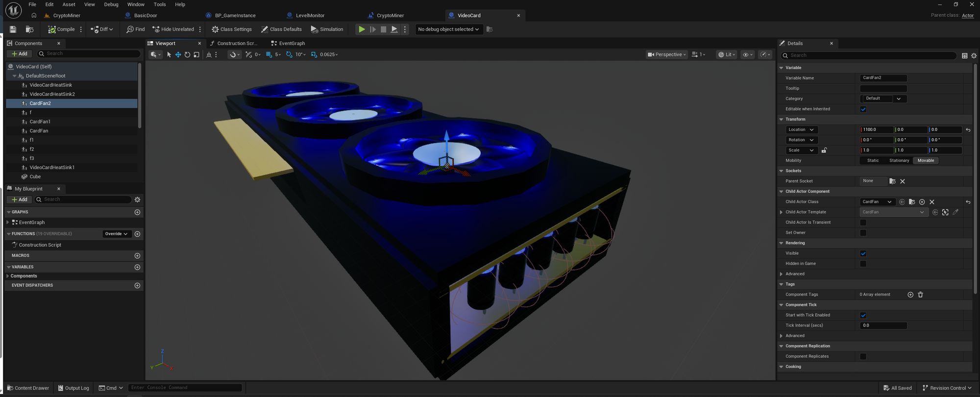Image resolution: width=980 pixels, height=397 pixels.
Task: Toggle Start with Tick Enabled checkbox
Action: point(863,315)
